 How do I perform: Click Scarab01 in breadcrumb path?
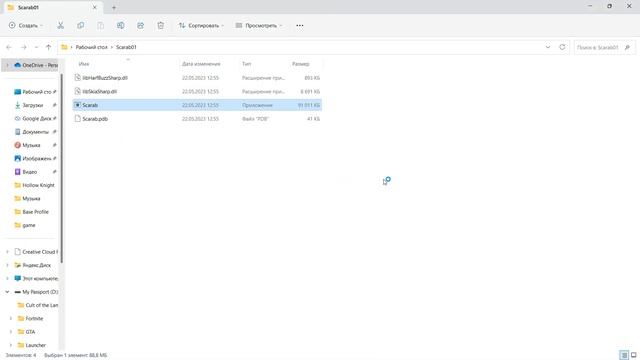coord(126,47)
